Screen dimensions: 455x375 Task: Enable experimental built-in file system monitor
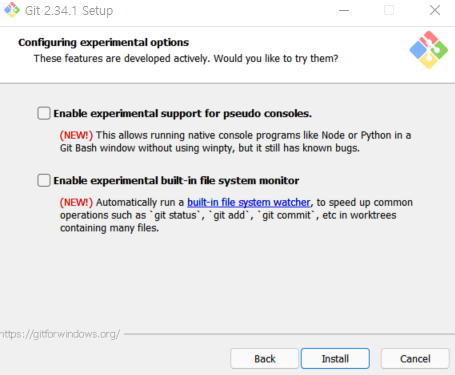[x=44, y=180]
